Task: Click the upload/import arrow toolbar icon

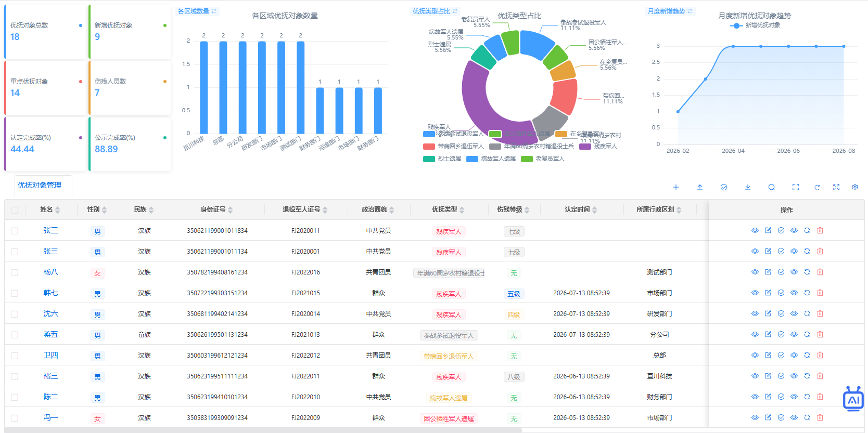Action: (x=700, y=187)
